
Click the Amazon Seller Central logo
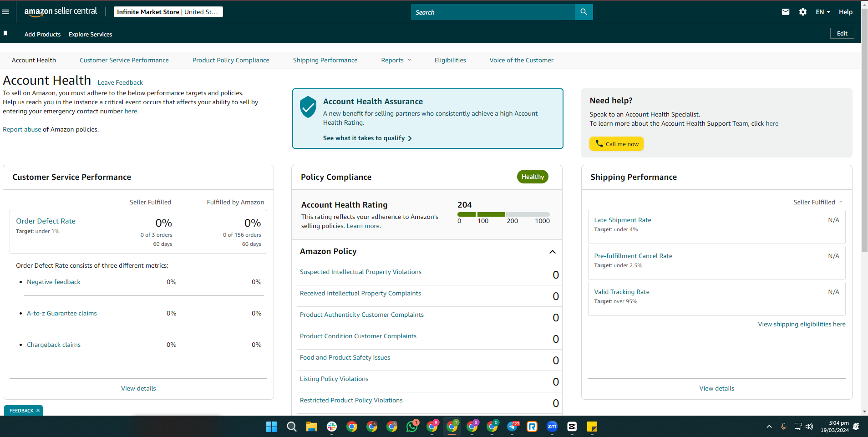click(x=61, y=12)
